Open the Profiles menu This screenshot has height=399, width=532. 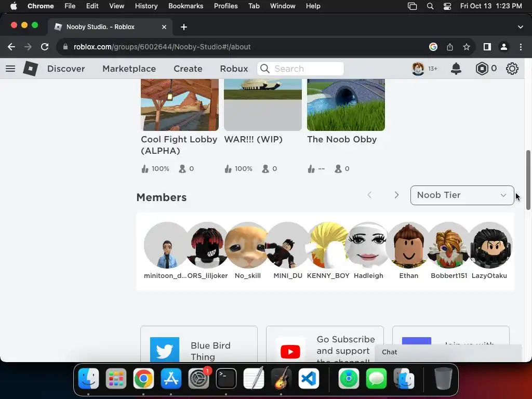(x=225, y=6)
